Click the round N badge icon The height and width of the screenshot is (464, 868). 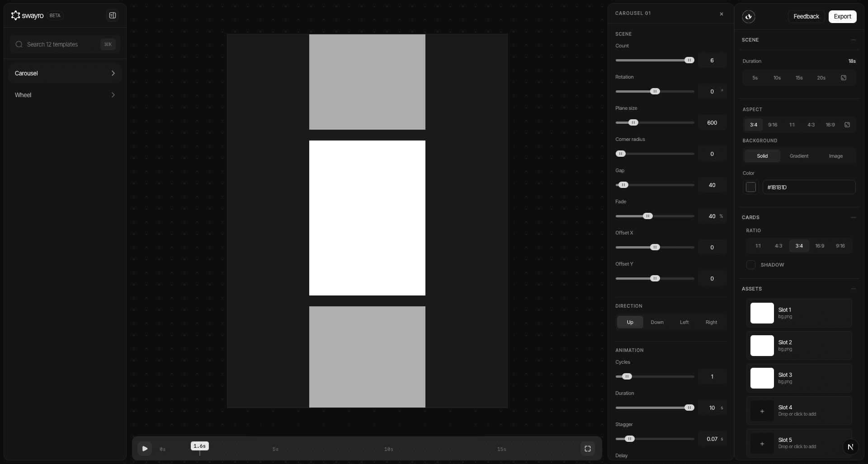point(850,447)
